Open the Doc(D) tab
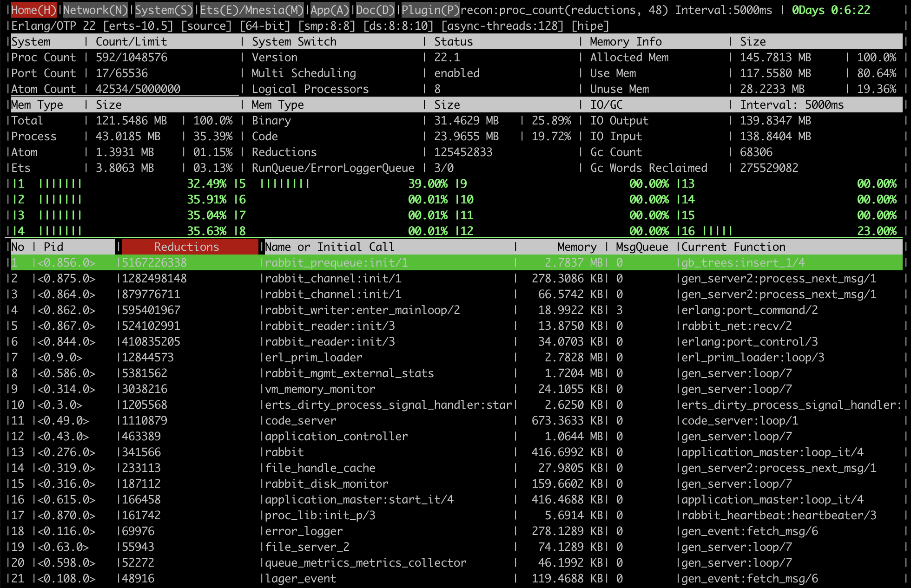 click(375, 9)
